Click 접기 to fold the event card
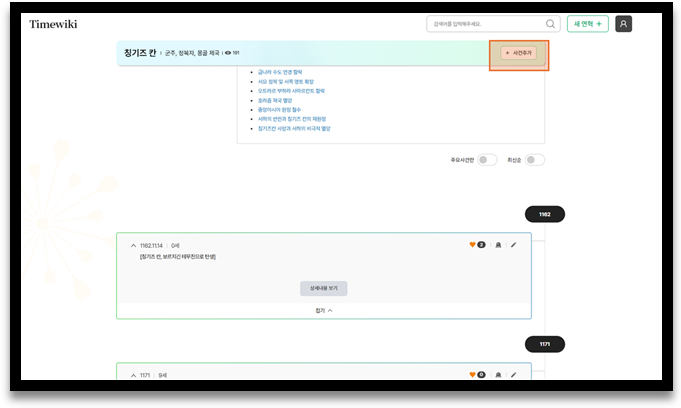Screen dimensions: 681x408 (x=323, y=311)
